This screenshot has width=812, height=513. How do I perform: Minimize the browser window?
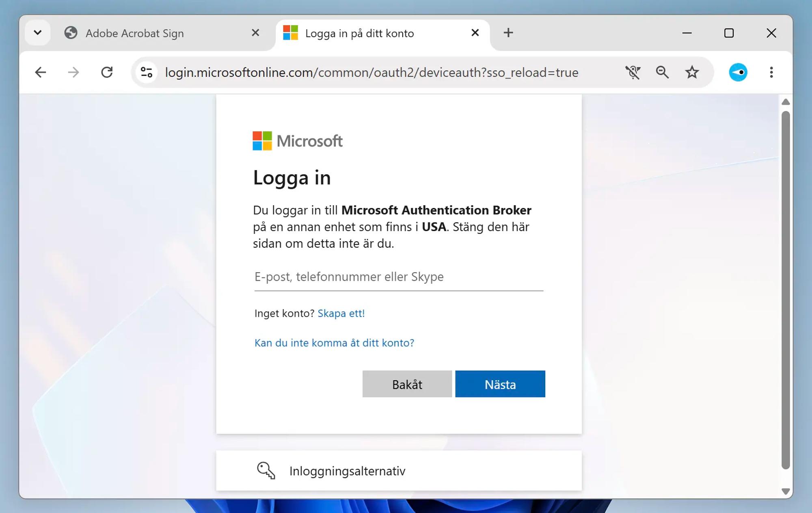click(x=687, y=33)
